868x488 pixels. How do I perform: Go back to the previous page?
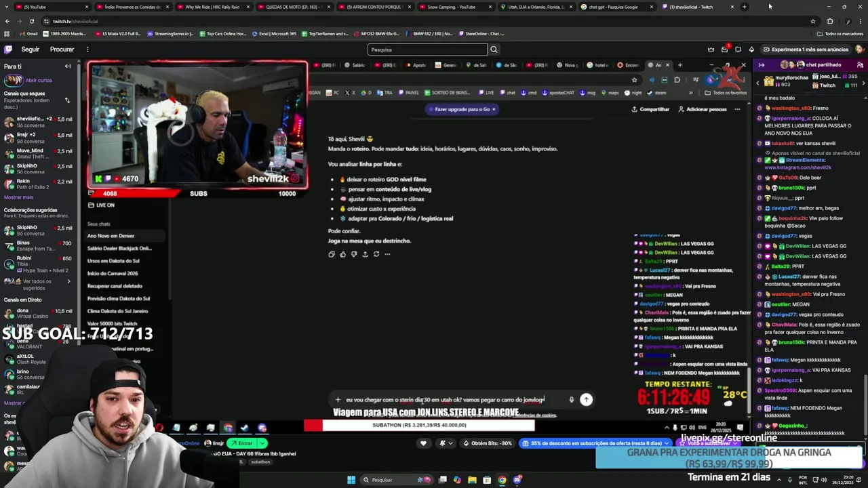7,21
